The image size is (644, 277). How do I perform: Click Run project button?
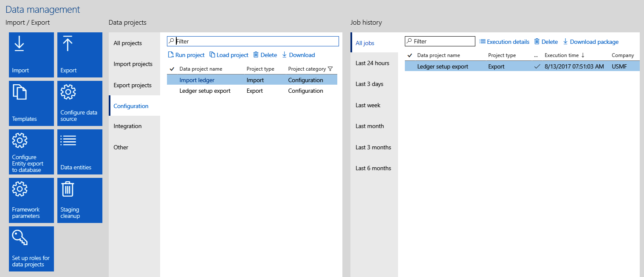click(186, 55)
